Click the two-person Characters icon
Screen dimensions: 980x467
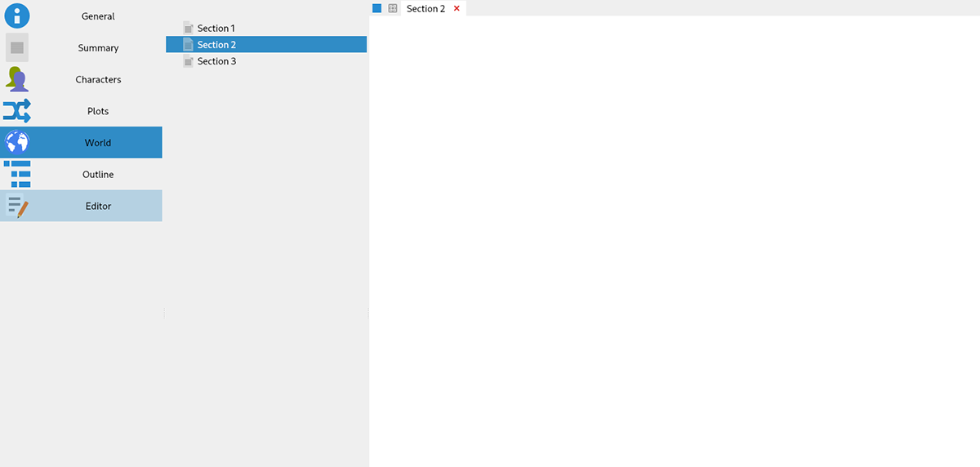click(17, 79)
